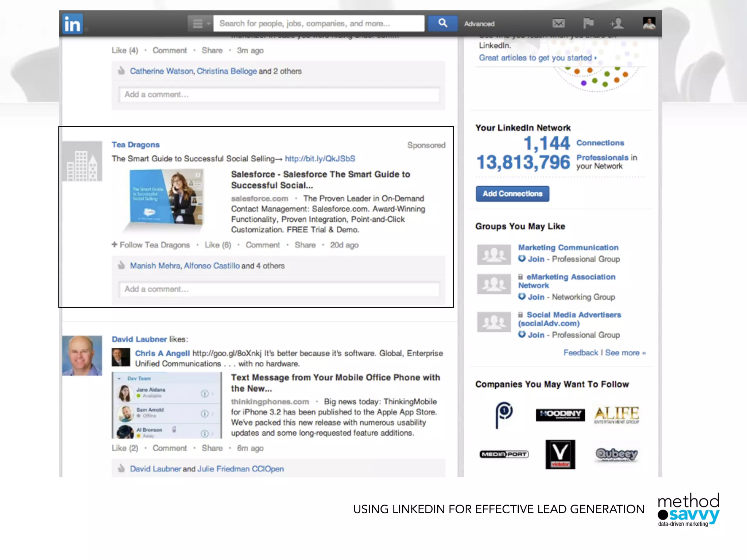
Task: Open Great articles to get you started
Action: tap(538, 58)
